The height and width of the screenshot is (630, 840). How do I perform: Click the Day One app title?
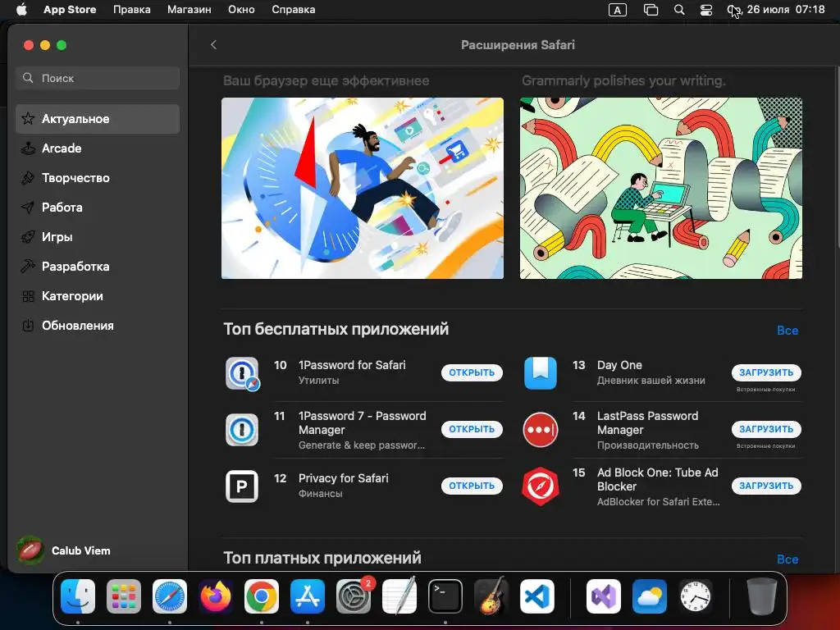[619, 365]
